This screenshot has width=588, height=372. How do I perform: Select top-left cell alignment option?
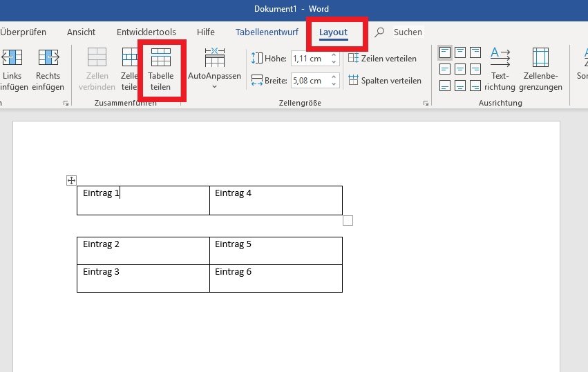coord(445,52)
